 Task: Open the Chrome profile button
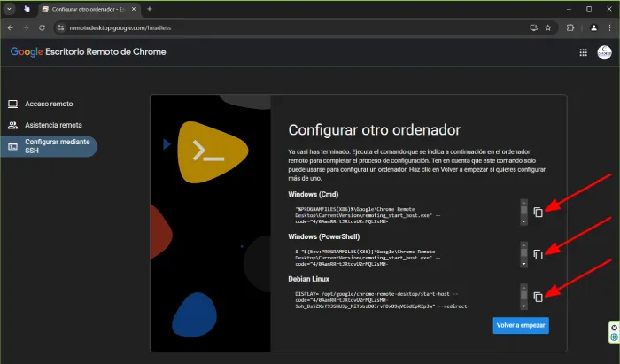[593, 27]
